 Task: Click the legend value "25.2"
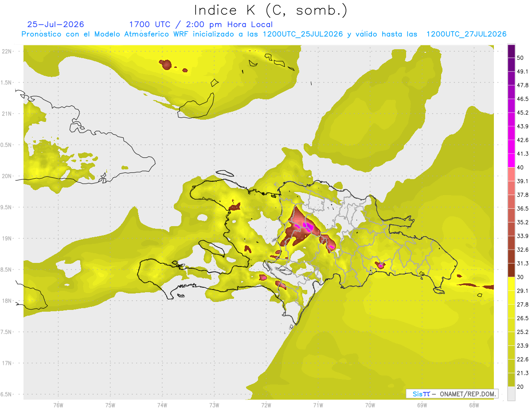tap(523, 332)
